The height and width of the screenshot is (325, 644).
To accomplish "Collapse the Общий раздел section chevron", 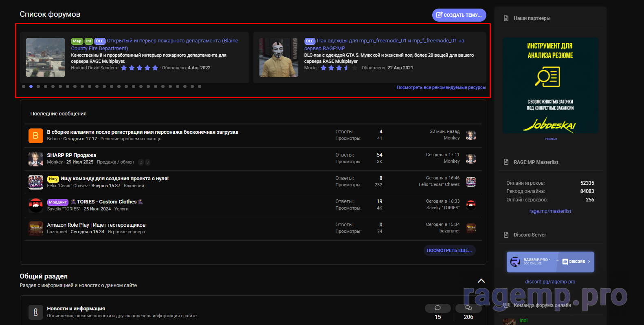I will pyautogui.click(x=481, y=281).
